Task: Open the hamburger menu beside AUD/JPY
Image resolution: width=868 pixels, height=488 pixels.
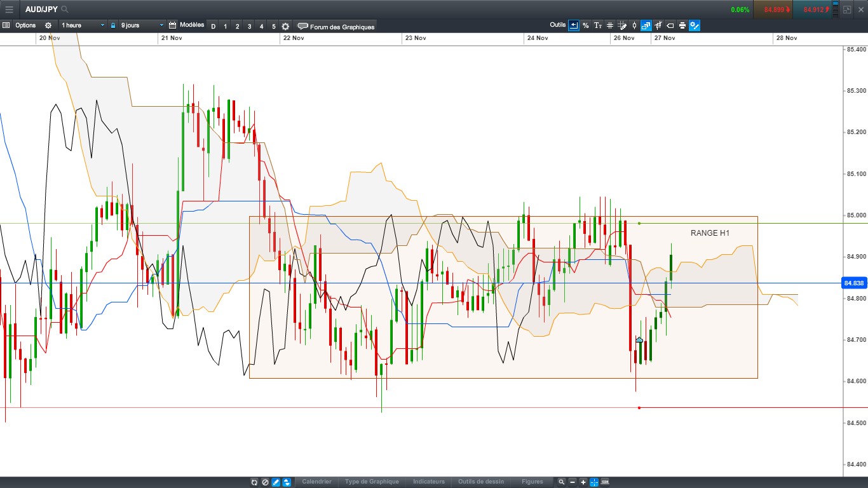Action: tap(9, 10)
